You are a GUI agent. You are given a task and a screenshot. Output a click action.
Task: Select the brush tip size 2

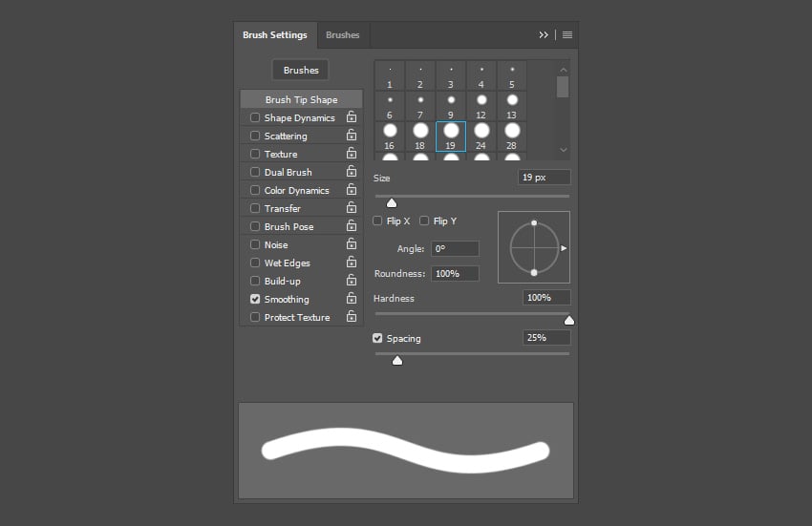(x=420, y=76)
